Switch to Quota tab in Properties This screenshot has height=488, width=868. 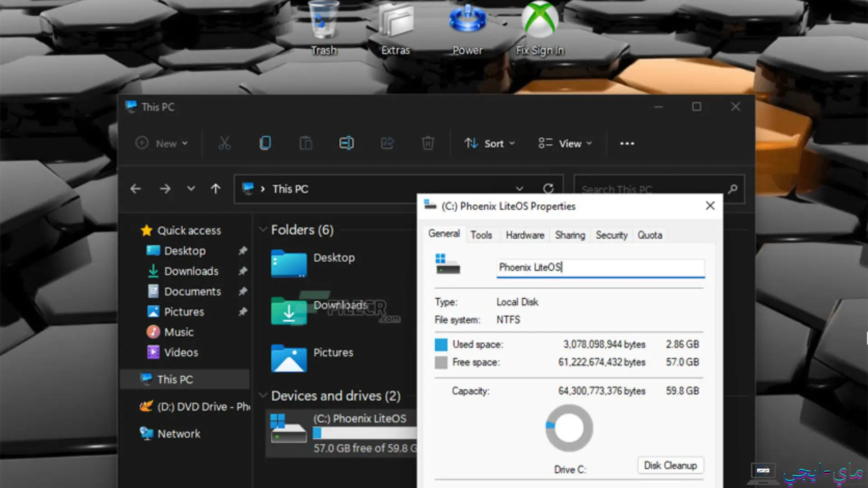click(x=650, y=235)
